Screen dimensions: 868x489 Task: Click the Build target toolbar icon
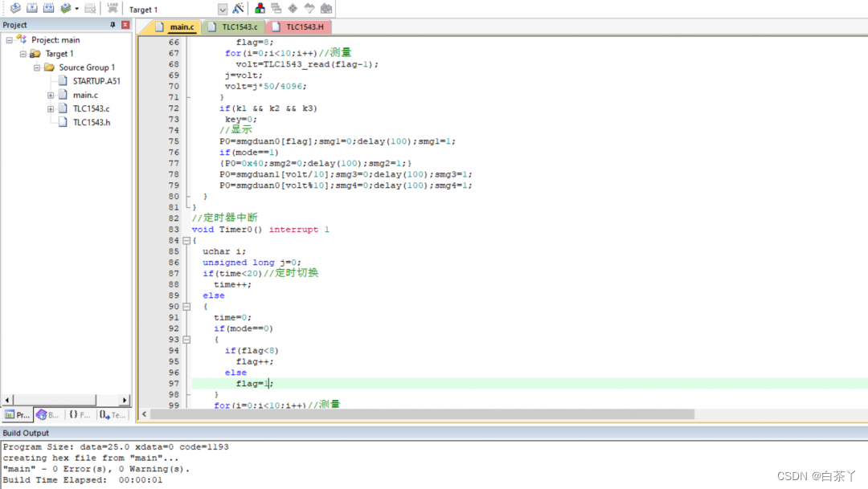32,9
